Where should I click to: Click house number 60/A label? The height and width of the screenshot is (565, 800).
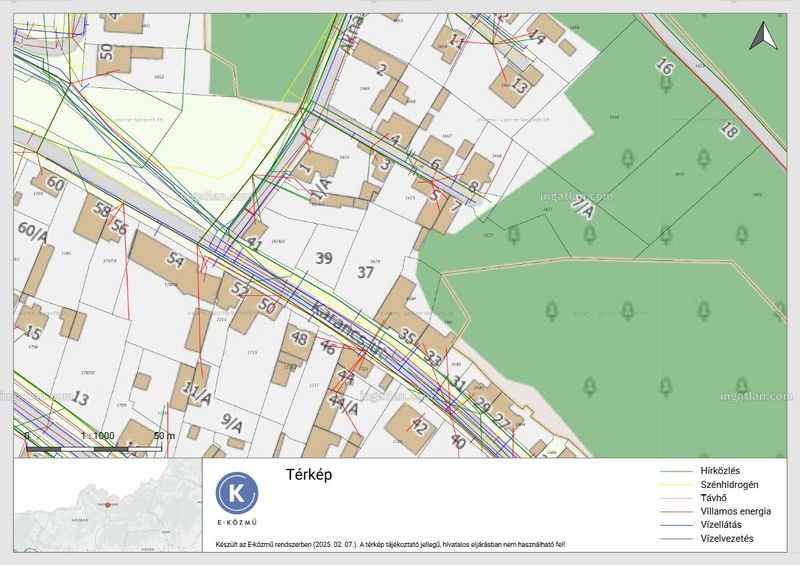coord(33,232)
